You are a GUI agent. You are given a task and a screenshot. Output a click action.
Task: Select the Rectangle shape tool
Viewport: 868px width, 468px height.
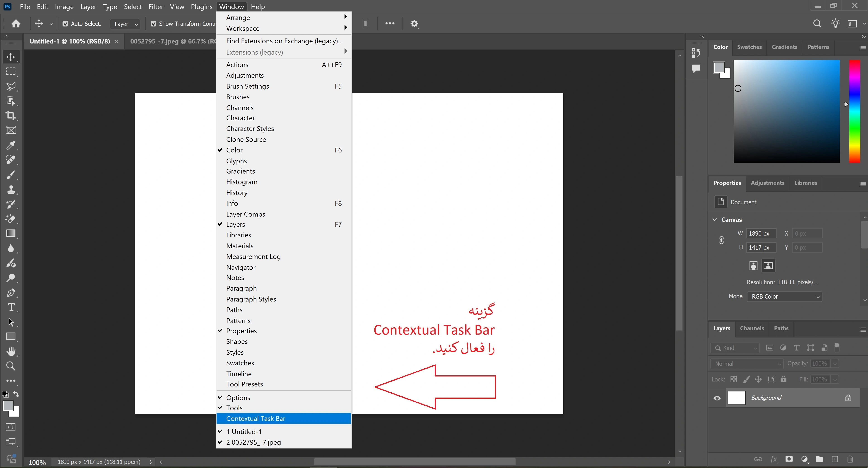click(11, 337)
